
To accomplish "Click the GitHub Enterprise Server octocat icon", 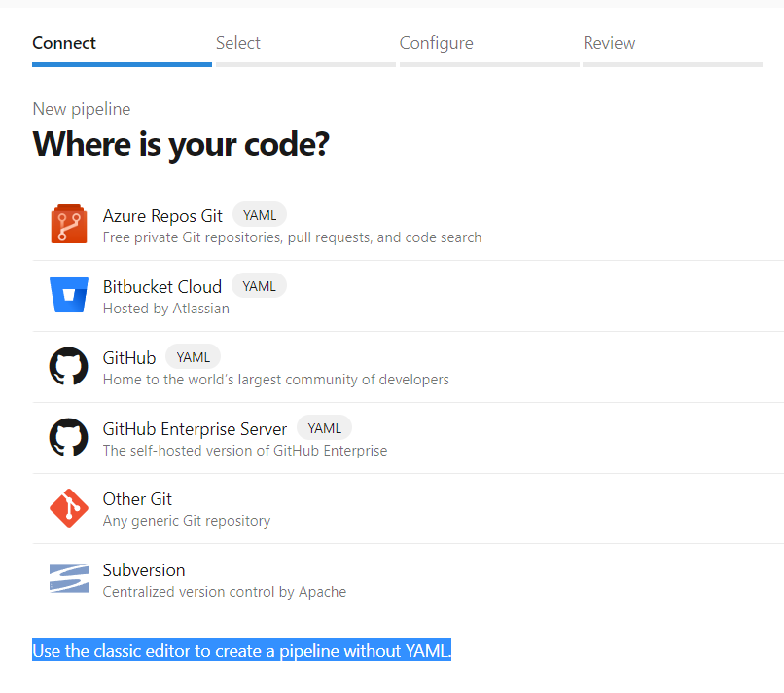I will tap(69, 437).
